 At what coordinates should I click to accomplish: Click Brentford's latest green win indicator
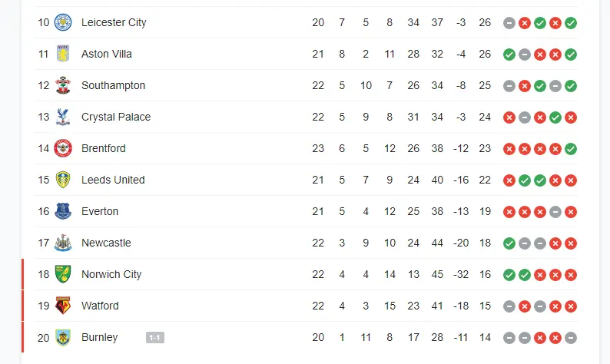click(x=571, y=149)
